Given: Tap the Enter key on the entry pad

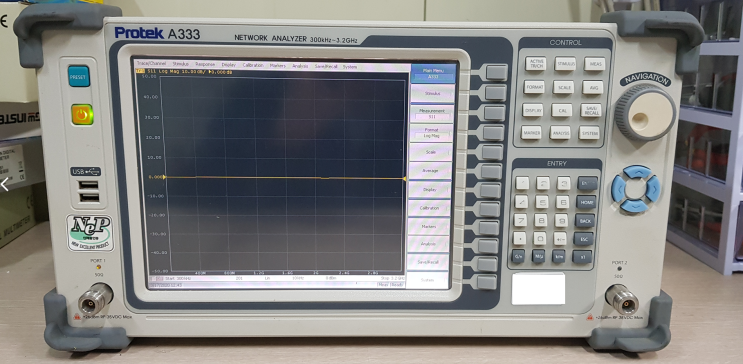Looking at the screenshot, I should coord(588,183).
